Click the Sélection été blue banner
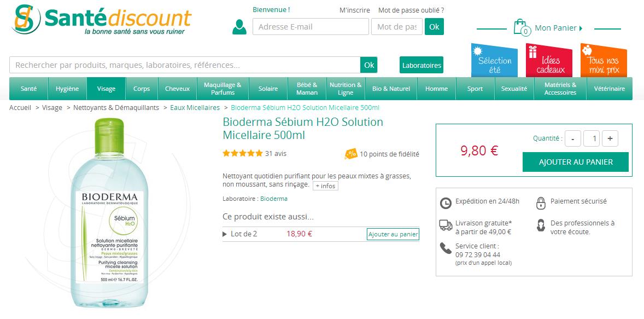 494,61
